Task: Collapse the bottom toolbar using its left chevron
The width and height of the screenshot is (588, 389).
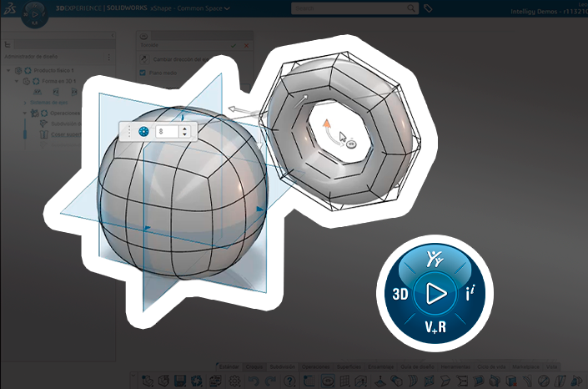Action: pyautogui.click(x=133, y=376)
